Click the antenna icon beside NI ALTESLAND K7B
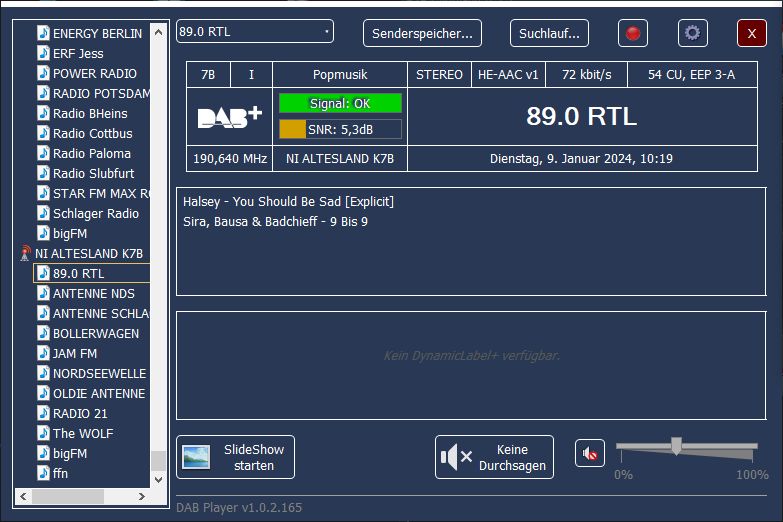This screenshot has width=783, height=522. point(25,254)
